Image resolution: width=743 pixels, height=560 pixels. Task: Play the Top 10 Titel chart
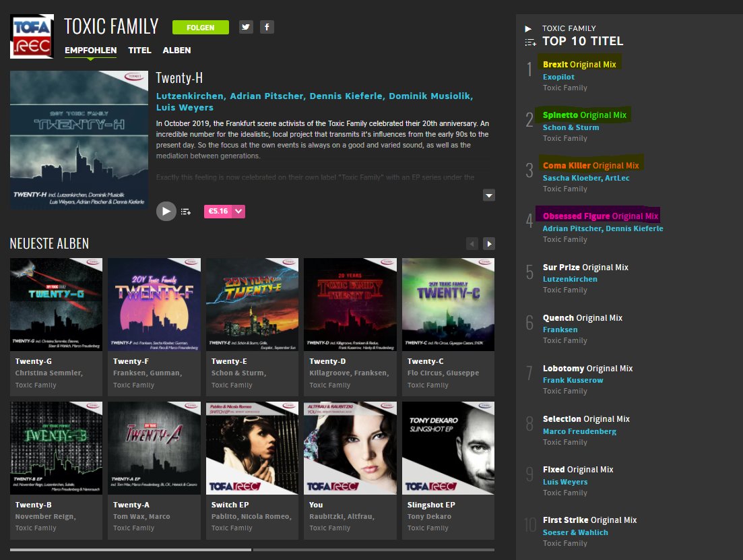[528, 29]
